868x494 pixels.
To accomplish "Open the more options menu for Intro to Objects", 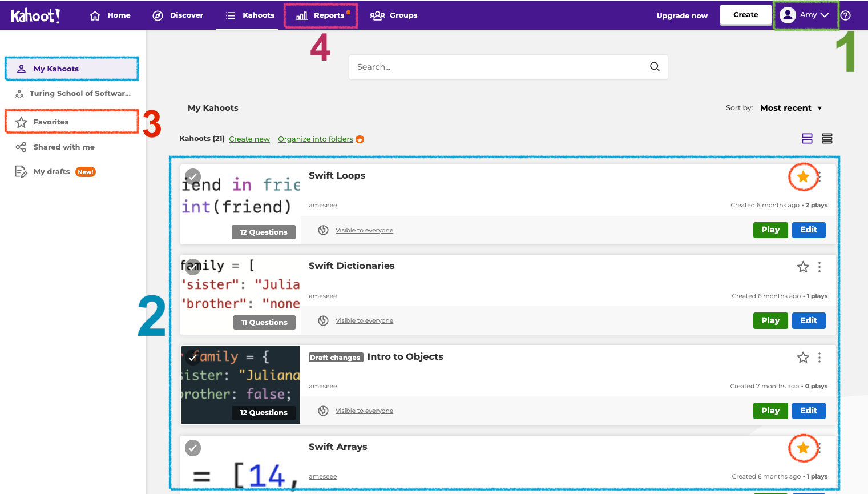I will pos(819,358).
